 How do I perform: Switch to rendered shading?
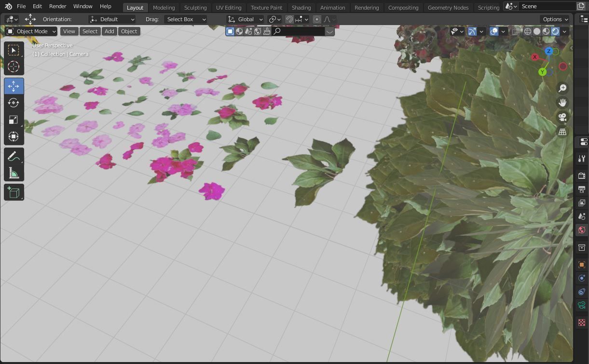[x=555, y=31]
